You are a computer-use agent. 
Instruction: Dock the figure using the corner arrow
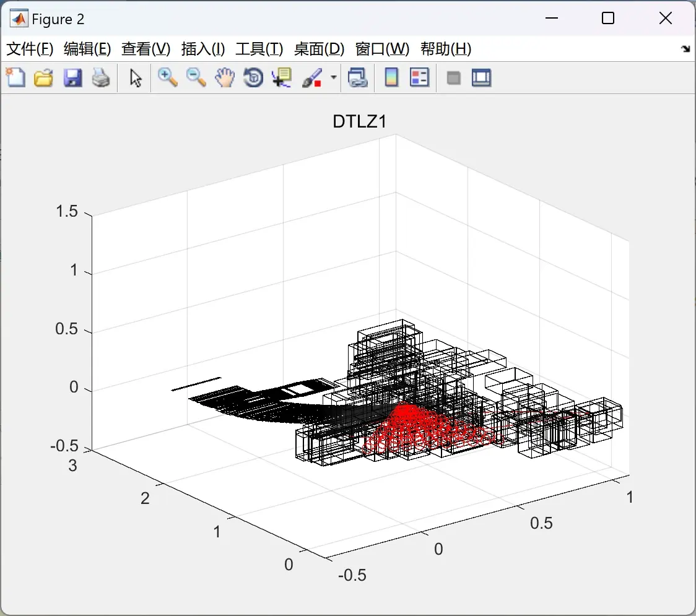[686, 49]
